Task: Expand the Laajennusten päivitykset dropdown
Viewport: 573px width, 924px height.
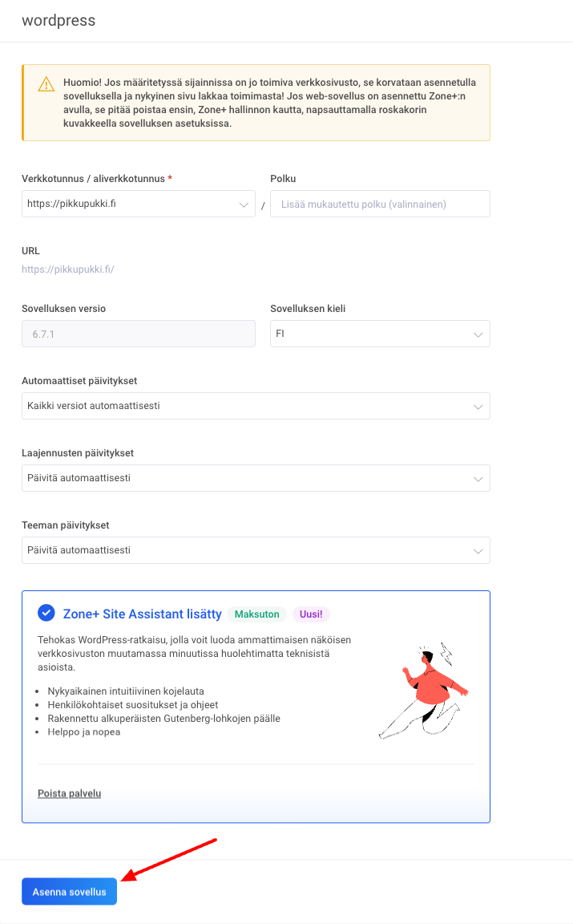Action: coord(255,478)
